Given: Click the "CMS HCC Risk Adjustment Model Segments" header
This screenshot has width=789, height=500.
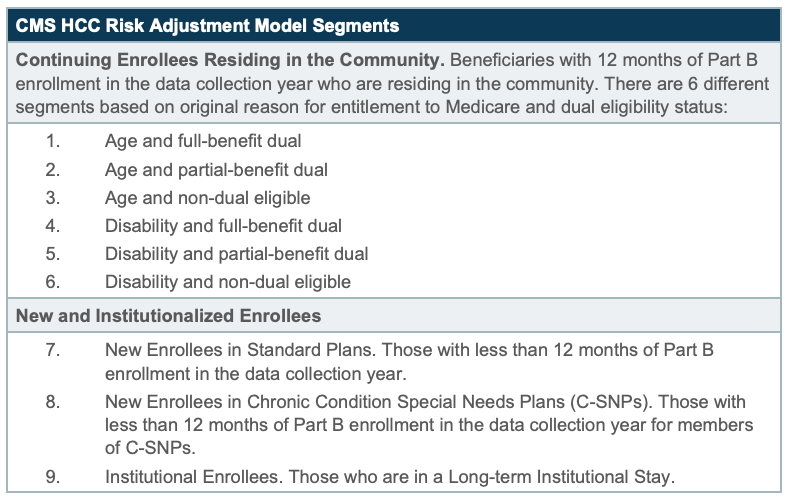Looking at the screenshot, I should 207,24.
